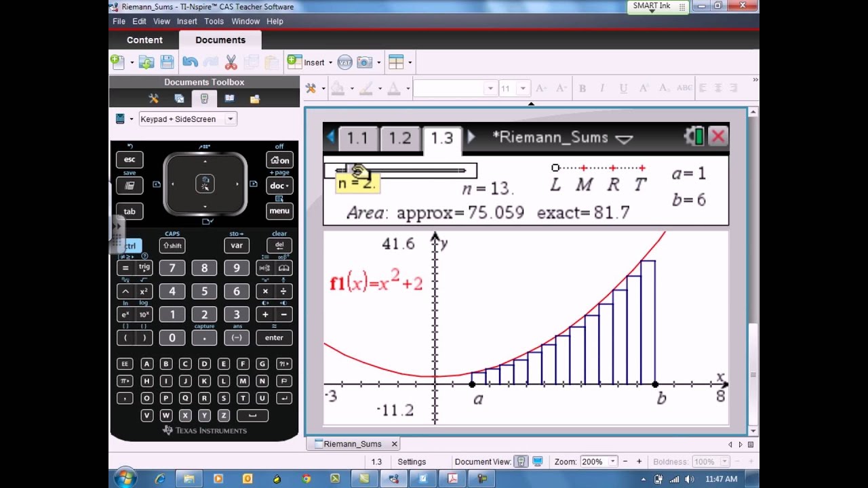This screenshot has width=868, height=488.
Task: Click the scratchpad calculator key on keypad
Action: [130, 186]
